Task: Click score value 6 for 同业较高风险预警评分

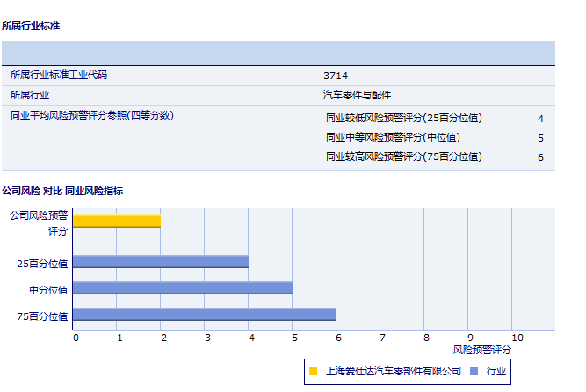Action: point(540,157)
